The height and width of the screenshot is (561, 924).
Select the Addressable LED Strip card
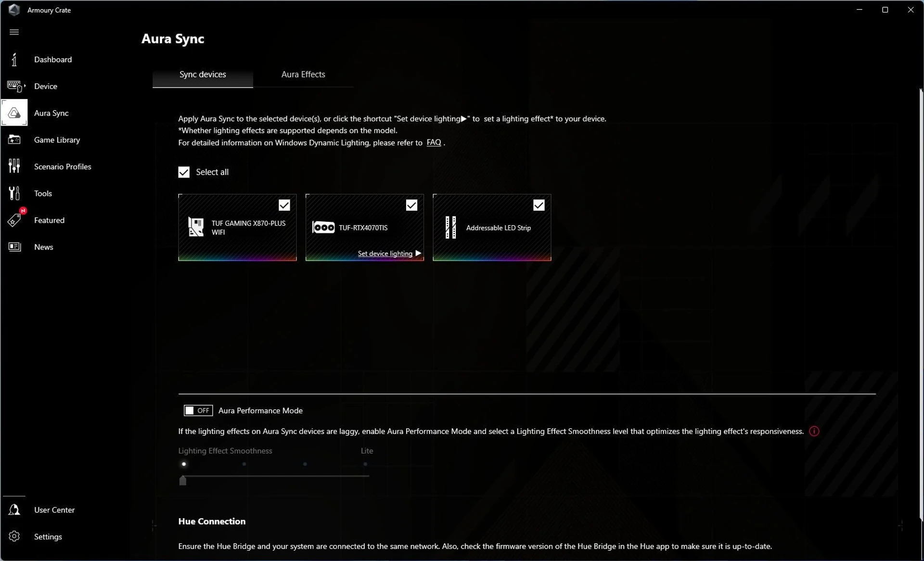pyautogui.click(x=492, y=228)
